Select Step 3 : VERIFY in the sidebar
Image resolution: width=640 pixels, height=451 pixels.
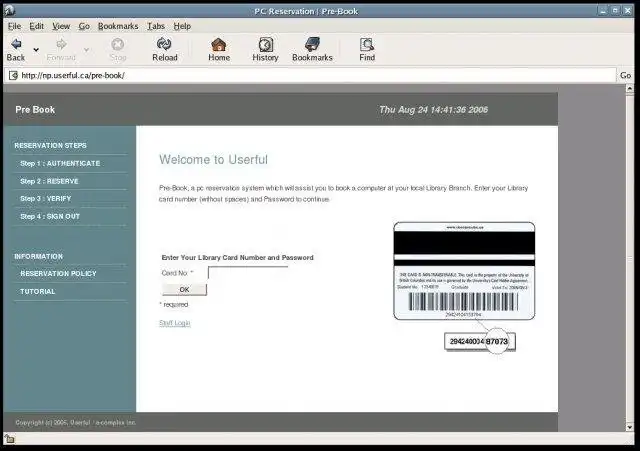[x=46, y=199]
